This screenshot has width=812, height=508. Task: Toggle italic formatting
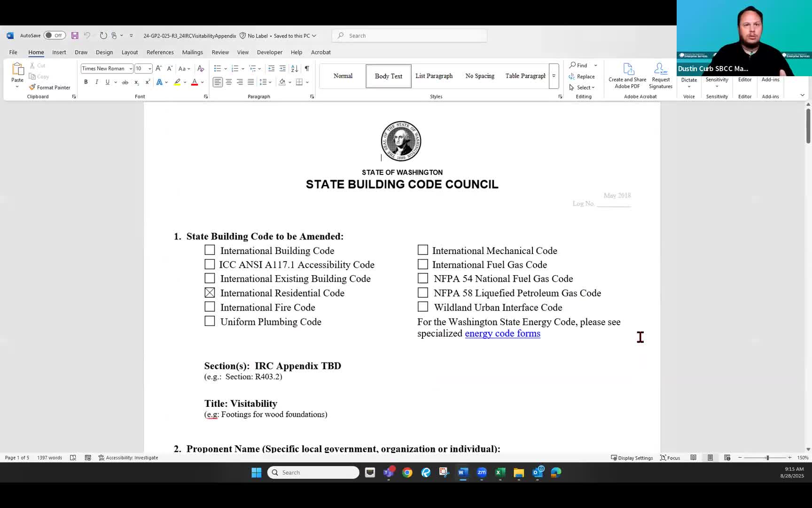(x=97, y=82)
